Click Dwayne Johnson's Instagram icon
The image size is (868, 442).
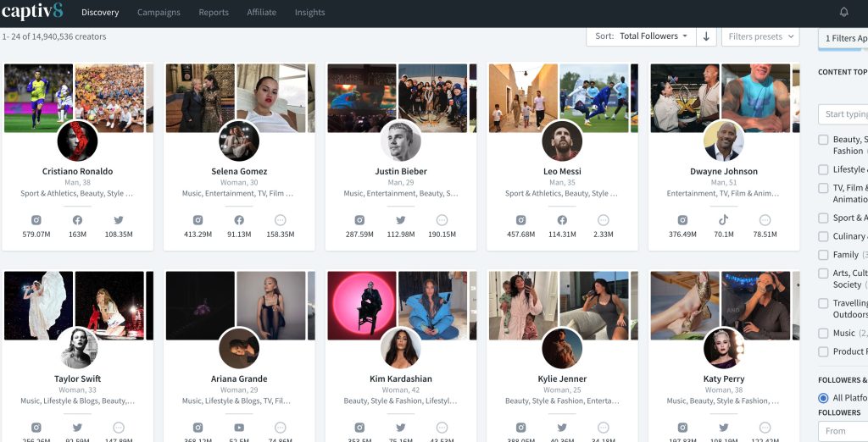tap(682, 220)
